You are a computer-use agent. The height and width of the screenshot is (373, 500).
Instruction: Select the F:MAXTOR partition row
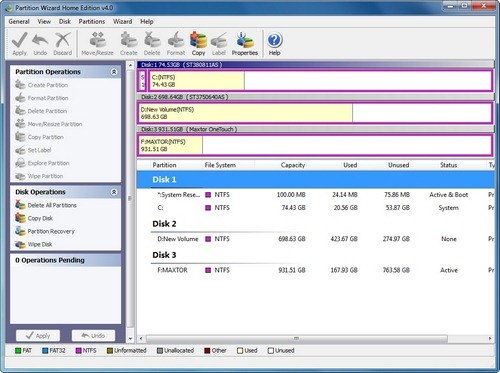pos(315,270)
